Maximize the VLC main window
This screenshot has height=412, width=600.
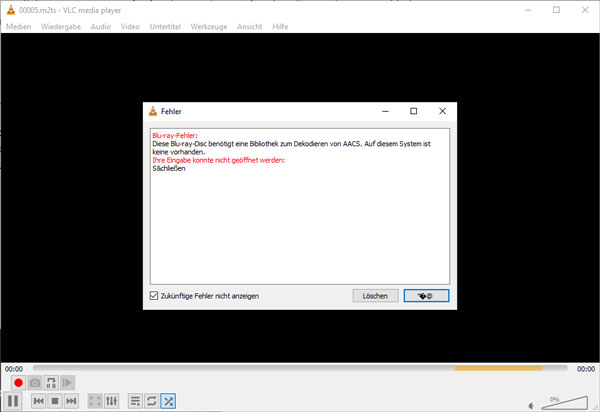click(556, 10)
